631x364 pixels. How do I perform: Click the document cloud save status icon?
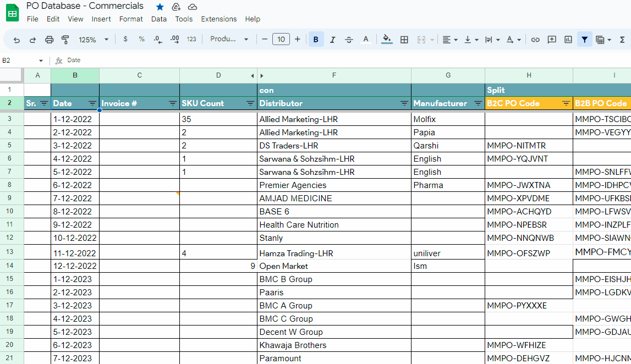tap(193, 7)
